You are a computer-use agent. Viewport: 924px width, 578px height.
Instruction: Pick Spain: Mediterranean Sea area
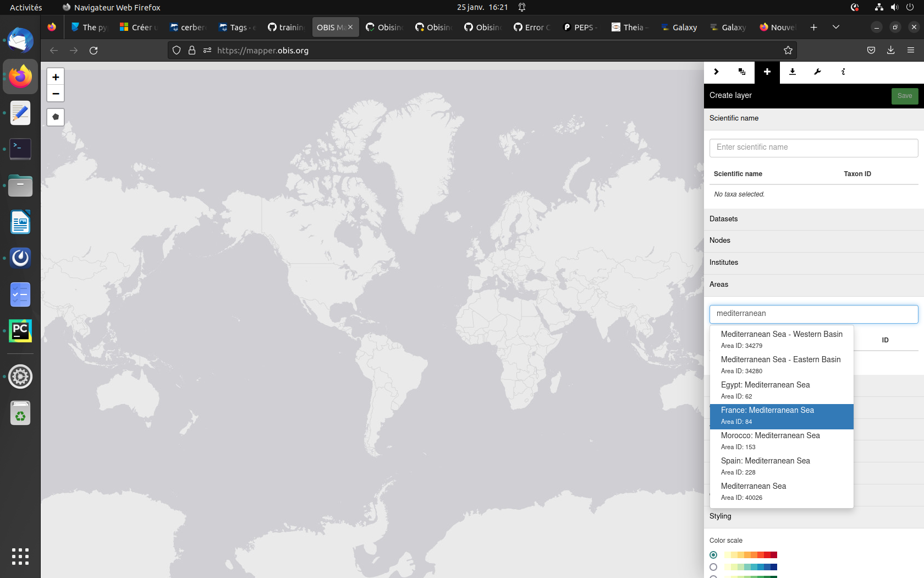(782, 466)
